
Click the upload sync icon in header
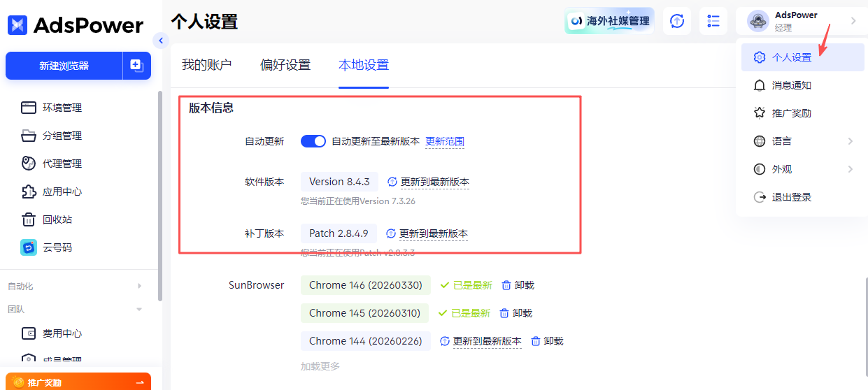(x=677, y=21)
